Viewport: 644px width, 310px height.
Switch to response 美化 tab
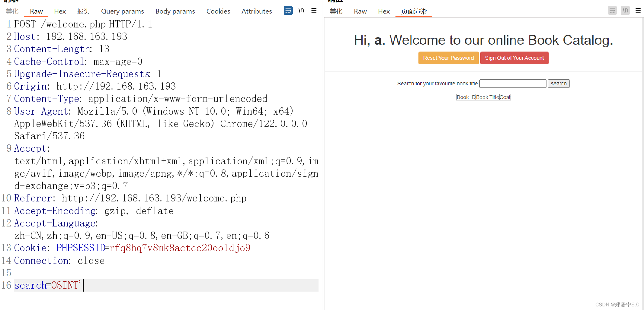point(336,11)
